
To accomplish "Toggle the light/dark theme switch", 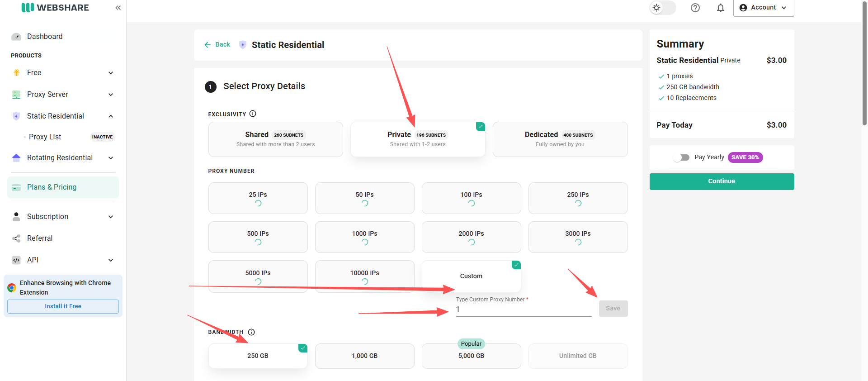I will tap(663, 8).
